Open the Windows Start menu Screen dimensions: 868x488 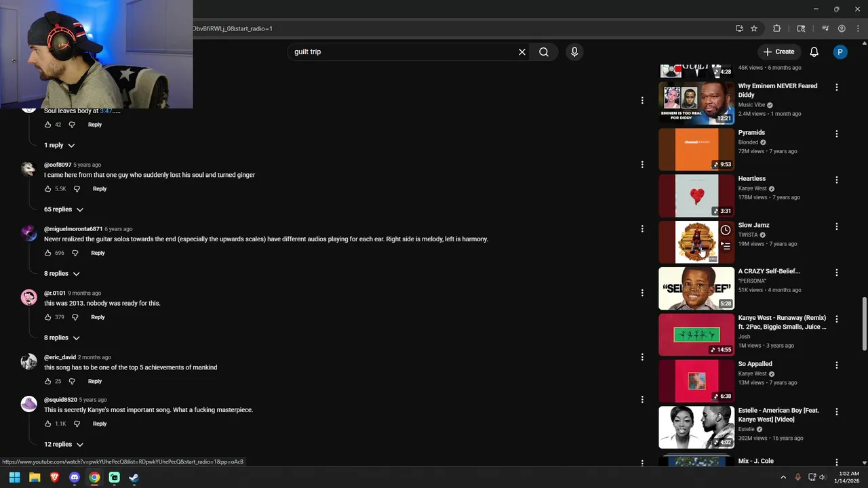pos(14,477)
